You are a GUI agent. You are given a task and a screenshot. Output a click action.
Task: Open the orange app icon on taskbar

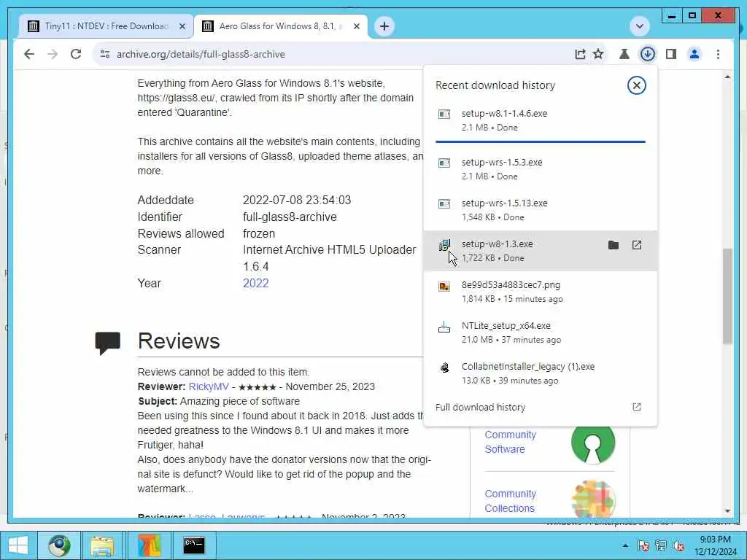coord(149,545)
